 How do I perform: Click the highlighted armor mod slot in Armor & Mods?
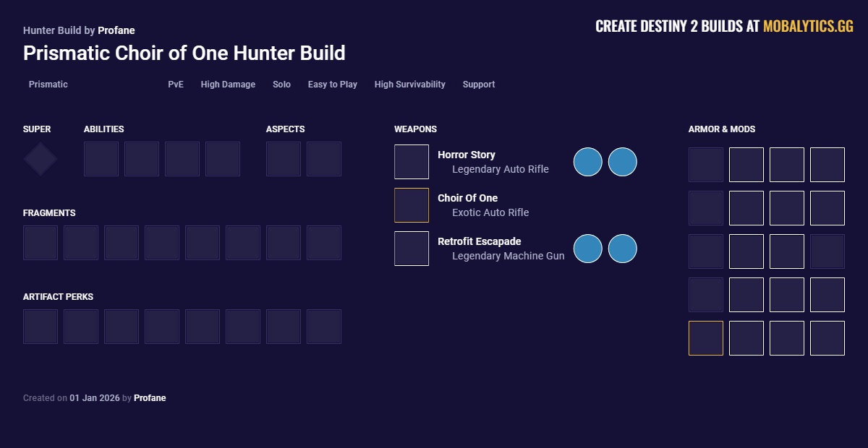pos(705,337)
